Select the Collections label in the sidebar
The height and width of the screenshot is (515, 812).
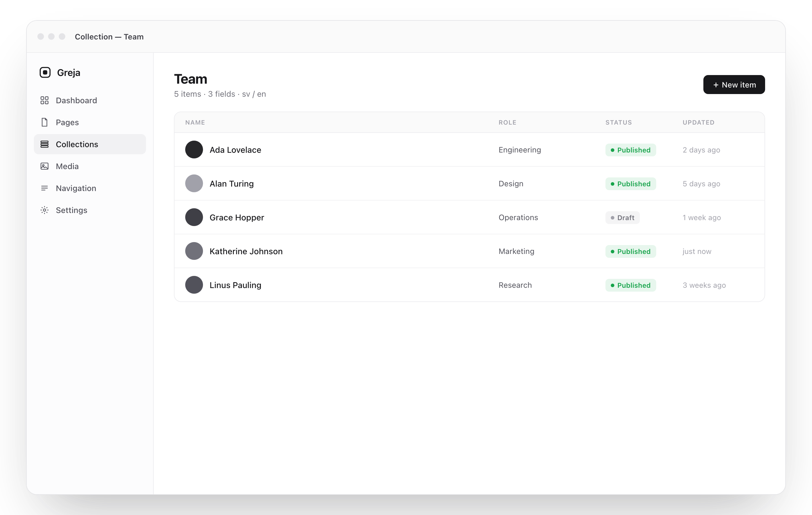pyautogui.click(x=77, y=144)
